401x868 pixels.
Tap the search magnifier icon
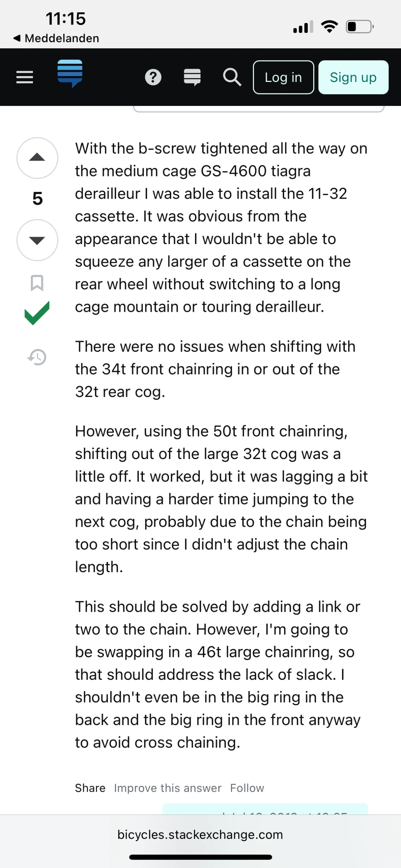tap(232, 77)
